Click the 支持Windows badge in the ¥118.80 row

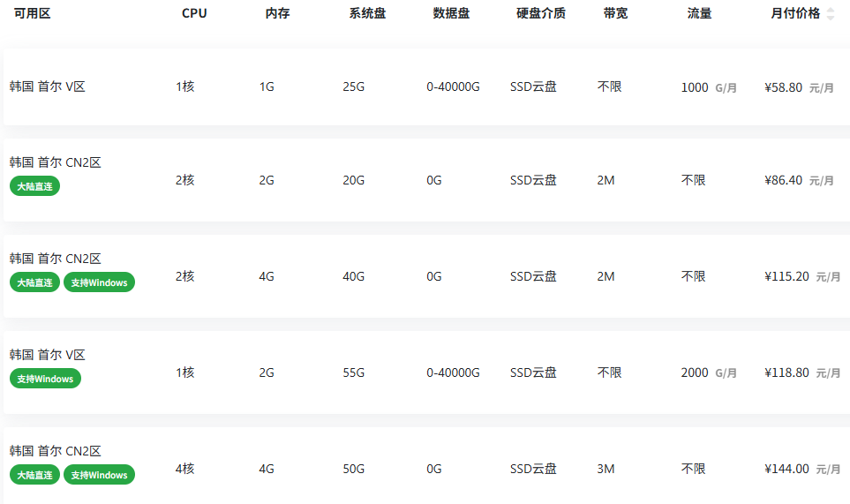tap(45, 379)
